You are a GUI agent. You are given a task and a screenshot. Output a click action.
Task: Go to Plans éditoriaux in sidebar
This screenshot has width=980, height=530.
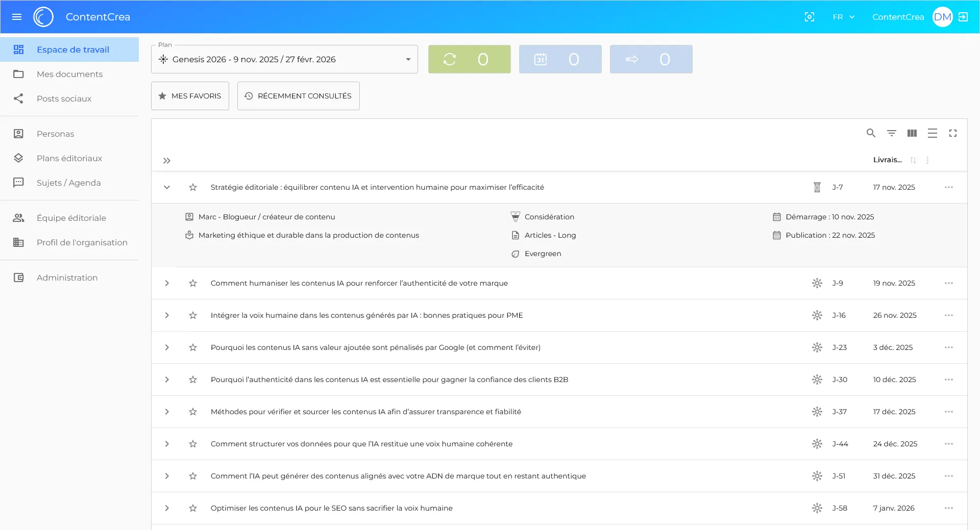pos(69,158)
